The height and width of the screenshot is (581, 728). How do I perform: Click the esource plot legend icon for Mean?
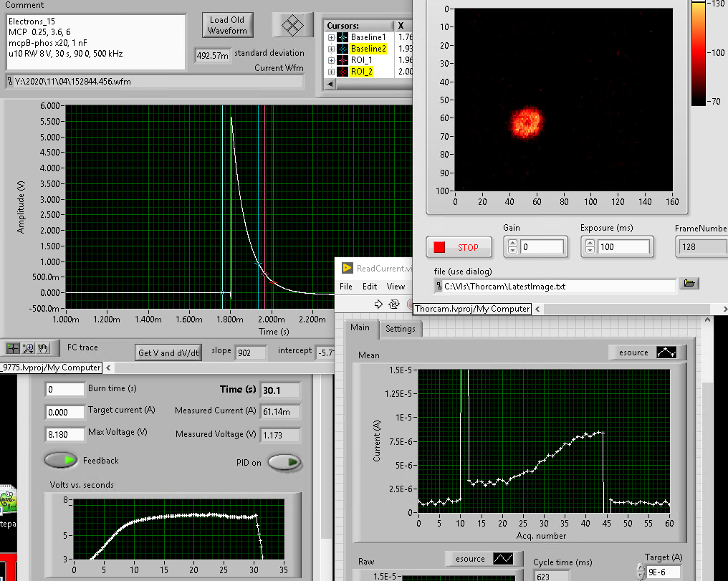tap(668, 352)
